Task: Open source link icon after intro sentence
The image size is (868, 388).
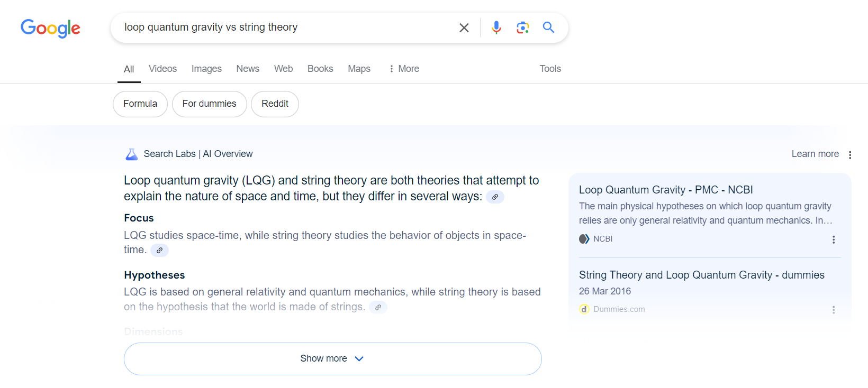Action: [x=495, y=197]
